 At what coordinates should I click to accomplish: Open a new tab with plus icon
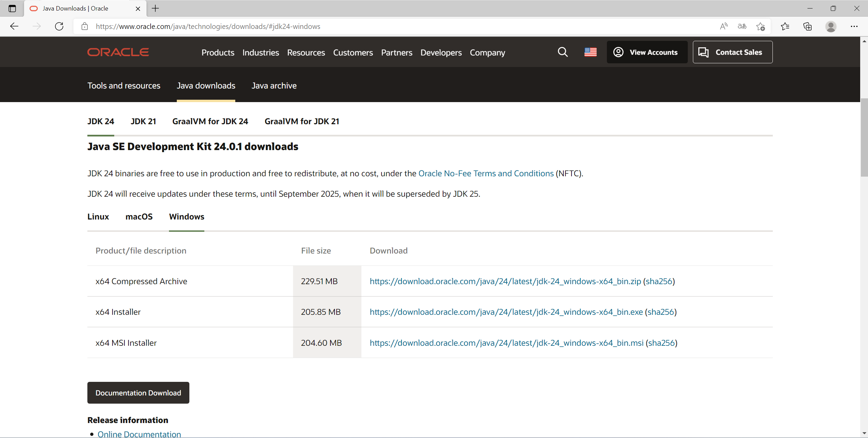click(155, 9)
